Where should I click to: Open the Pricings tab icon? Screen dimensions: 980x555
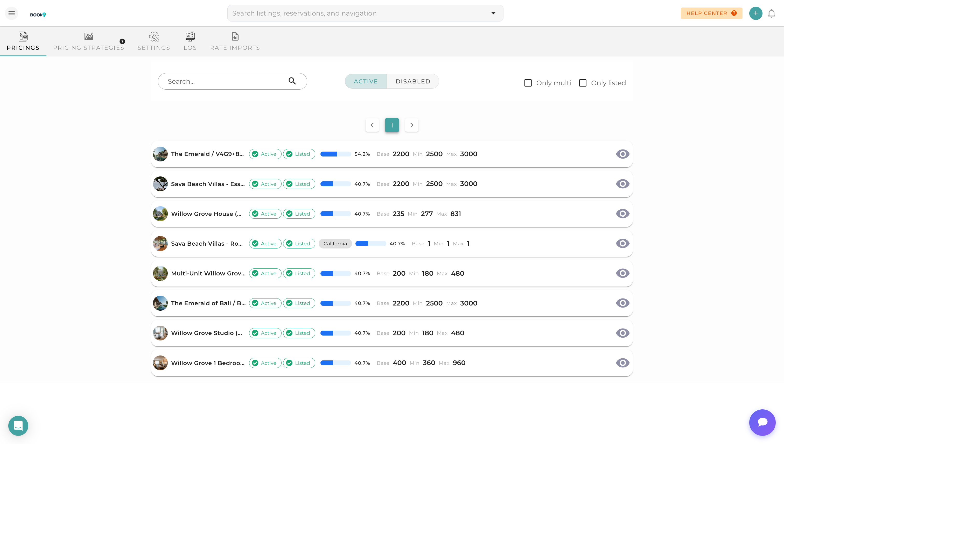coord(23,36)
